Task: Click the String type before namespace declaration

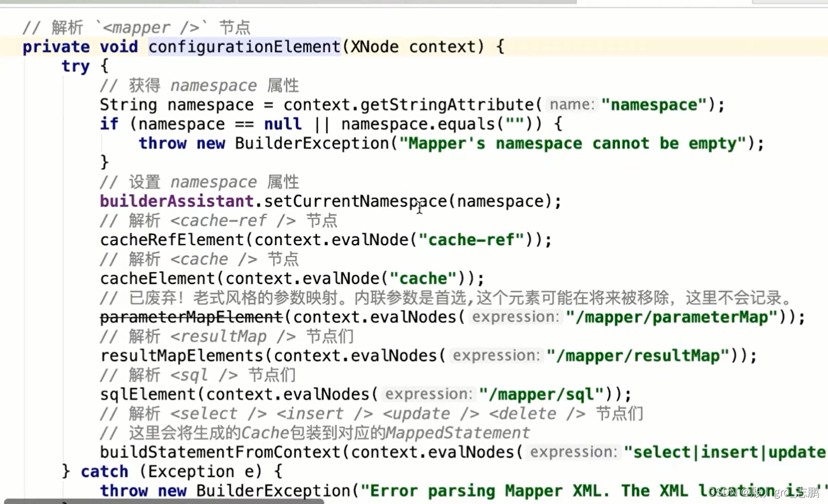Action: point(128,105)
